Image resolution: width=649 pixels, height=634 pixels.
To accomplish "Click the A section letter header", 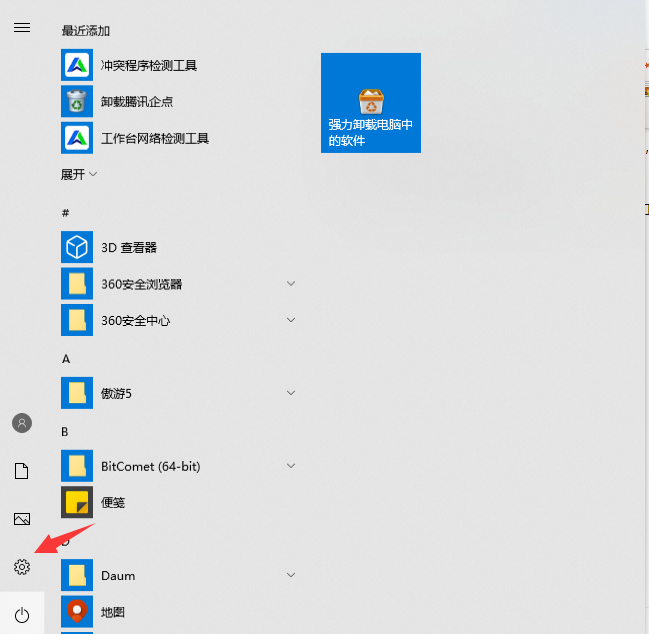I will (66, 359).
